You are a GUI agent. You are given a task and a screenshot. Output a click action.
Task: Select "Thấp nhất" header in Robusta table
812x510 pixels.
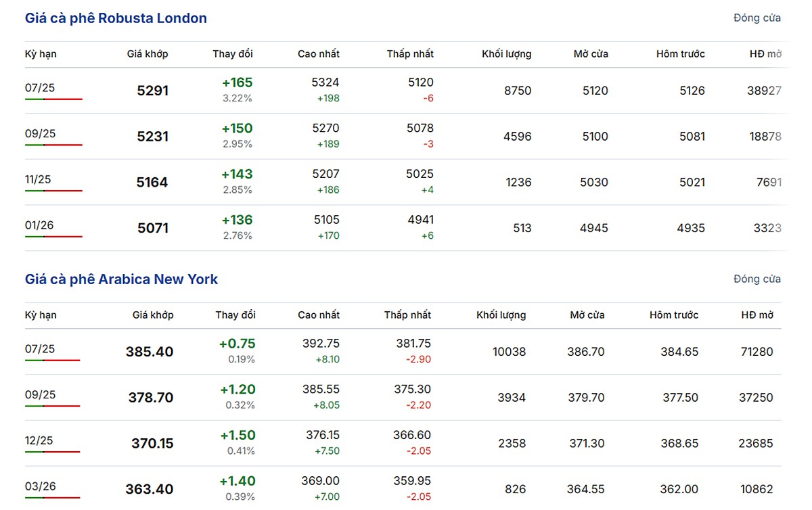point(410,54)
